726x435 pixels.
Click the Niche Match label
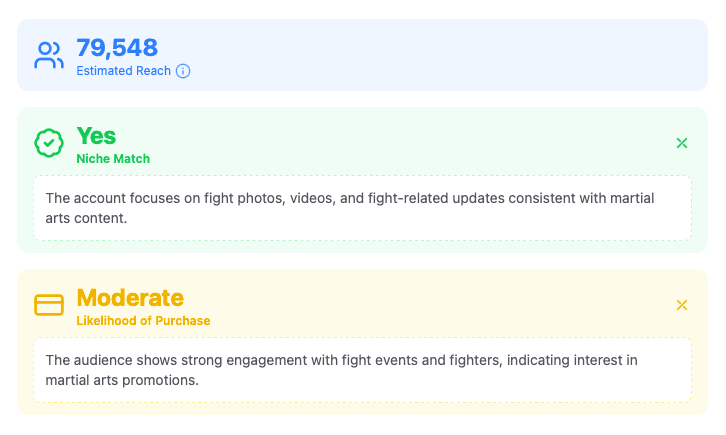point(113,159)
